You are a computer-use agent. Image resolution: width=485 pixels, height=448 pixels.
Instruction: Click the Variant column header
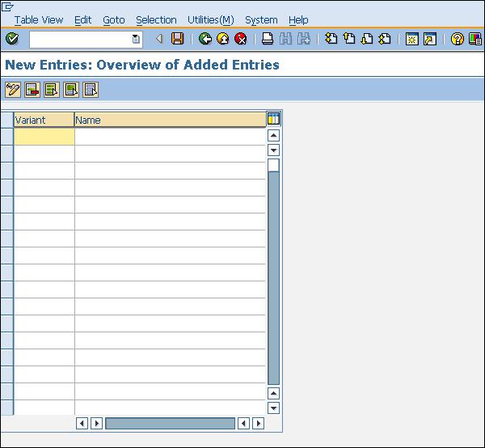coord(44,120)
